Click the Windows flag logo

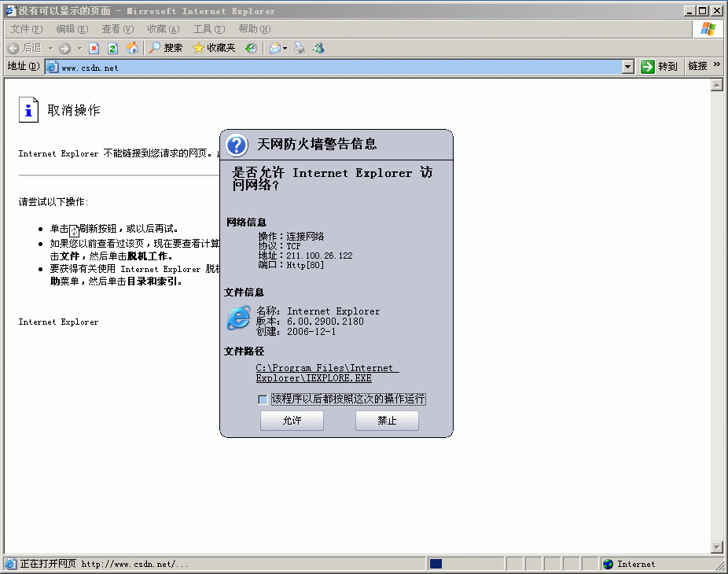(708, 29)
